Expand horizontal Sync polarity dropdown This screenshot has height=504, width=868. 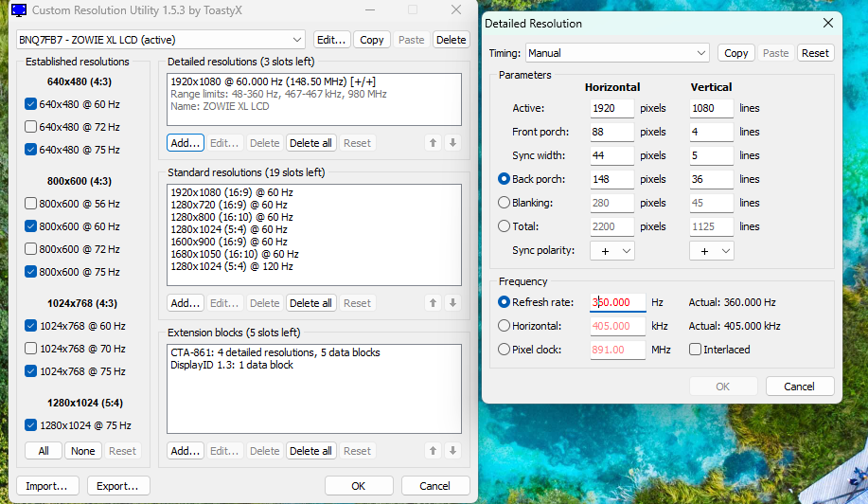coord(611,251)
